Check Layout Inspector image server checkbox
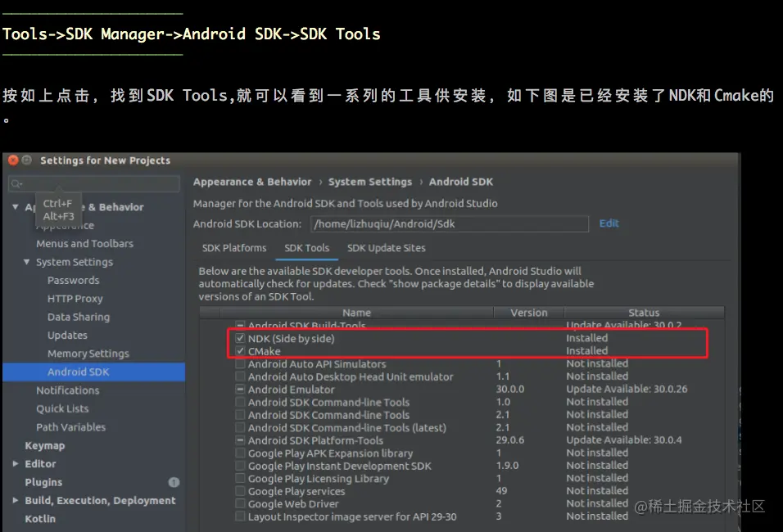Viewport: 783px width, 532px height. pyautogui.click(x=240, y=516)
